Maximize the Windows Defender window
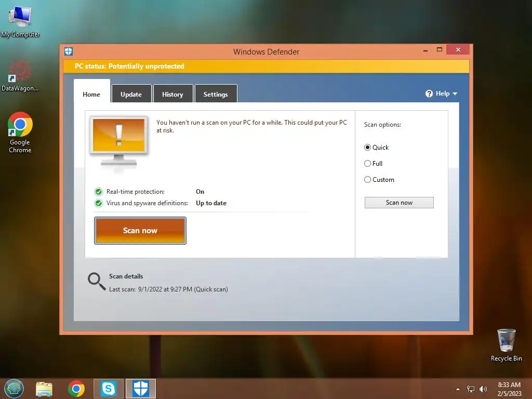The image size is (532, 399). (440, 50)
